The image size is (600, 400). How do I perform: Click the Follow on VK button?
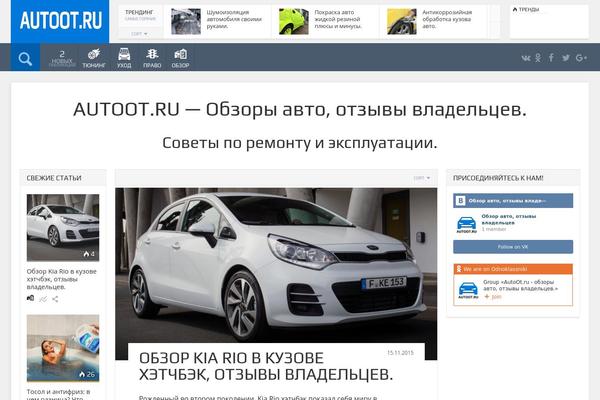pyautogui.click(x=513, y=247)
